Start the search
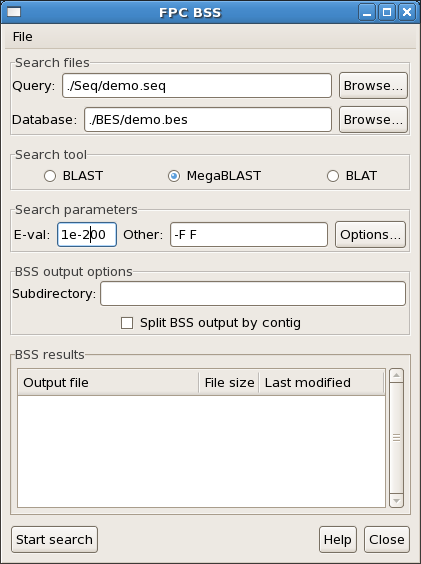421x564 pixels. (54, 539)
